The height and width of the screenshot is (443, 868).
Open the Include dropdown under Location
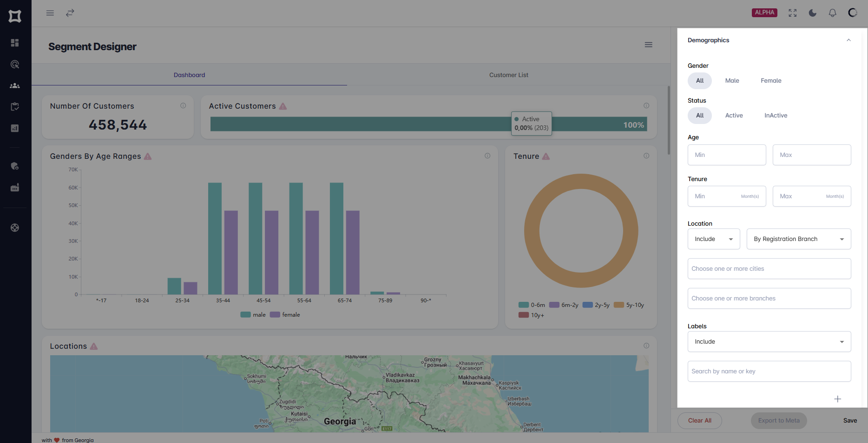tap(714, 239)
